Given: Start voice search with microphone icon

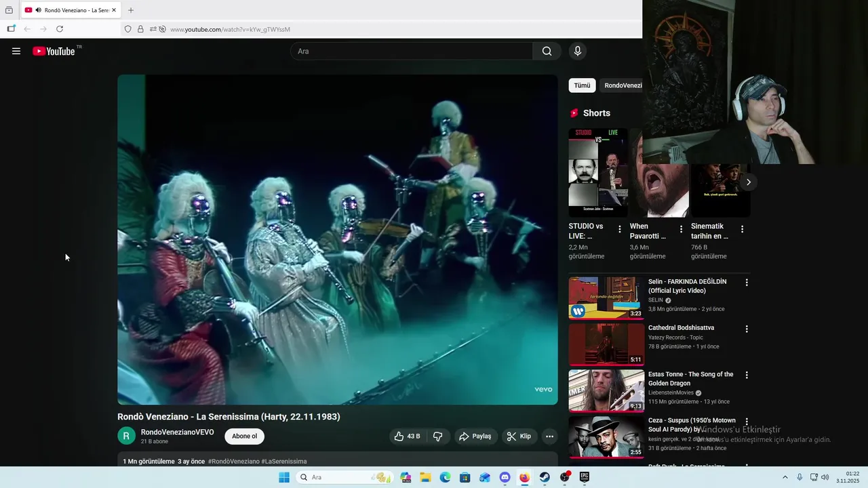Looking at the screenshot, I should [578, 51].
